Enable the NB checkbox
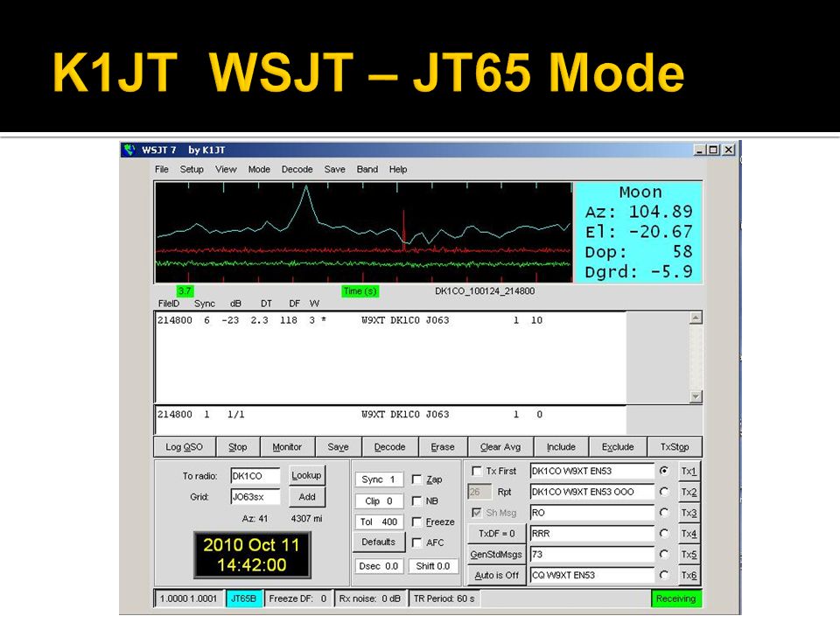Viewport: 840px width, 630px height. coord(416,500)
